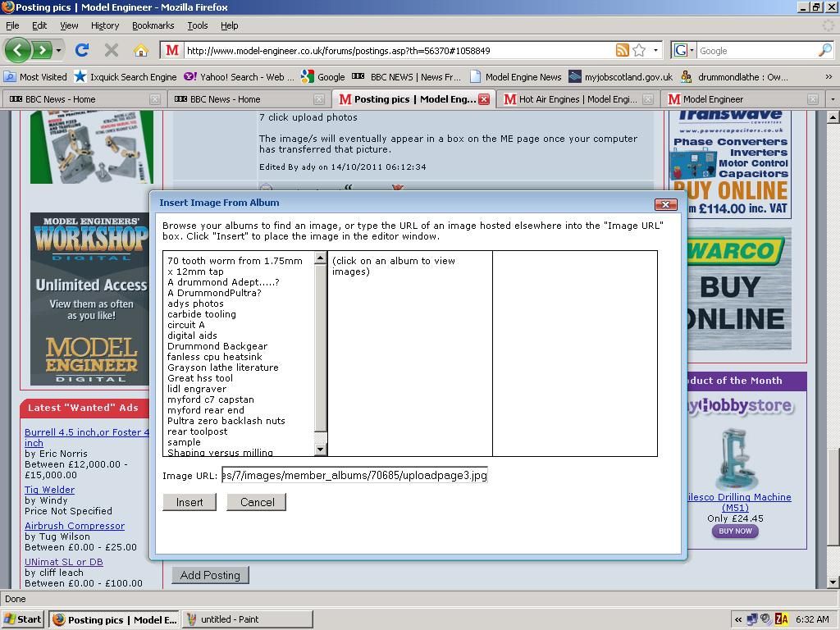This screenshot has height=630, width=840.
Task: Show more bookmarks via toolbar chevron
Action: click(829, 77)
